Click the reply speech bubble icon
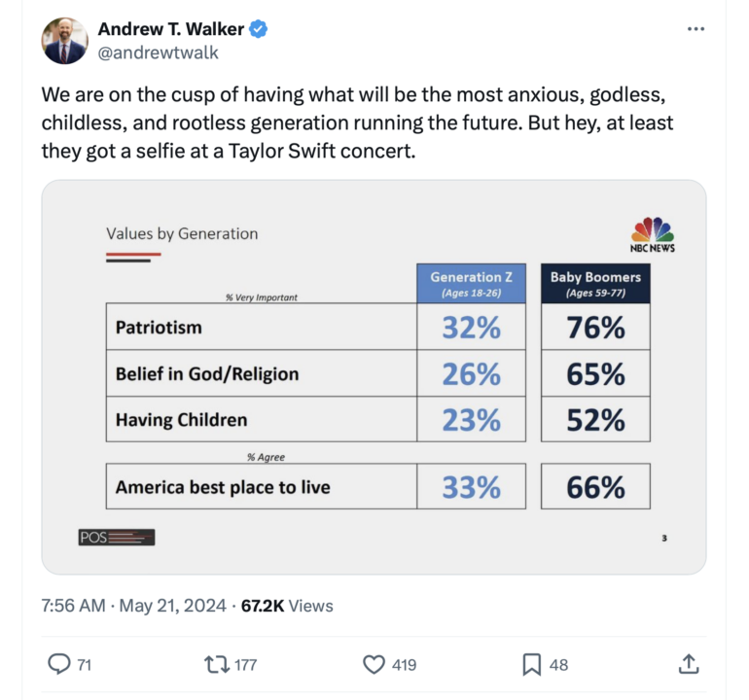 pyautogui.click(x=59, y=664)
